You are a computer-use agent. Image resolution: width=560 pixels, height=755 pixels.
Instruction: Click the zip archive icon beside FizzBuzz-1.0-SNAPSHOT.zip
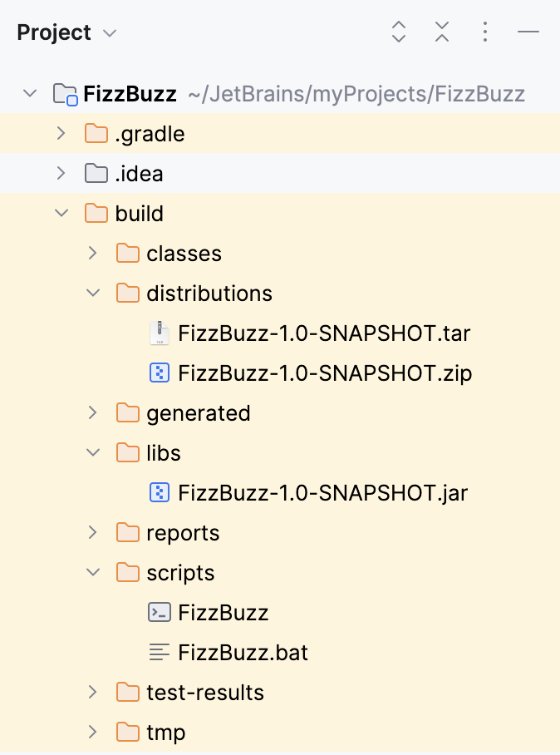(160, 373)
